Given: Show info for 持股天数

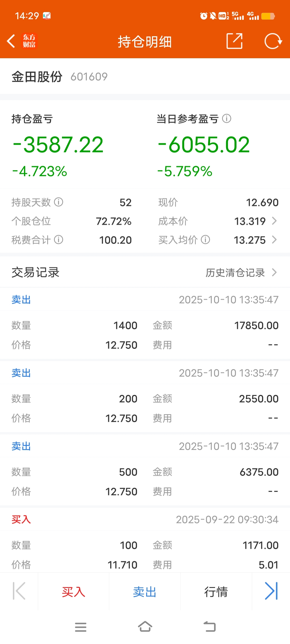Looking at the screenshot, I should (59, 202).
